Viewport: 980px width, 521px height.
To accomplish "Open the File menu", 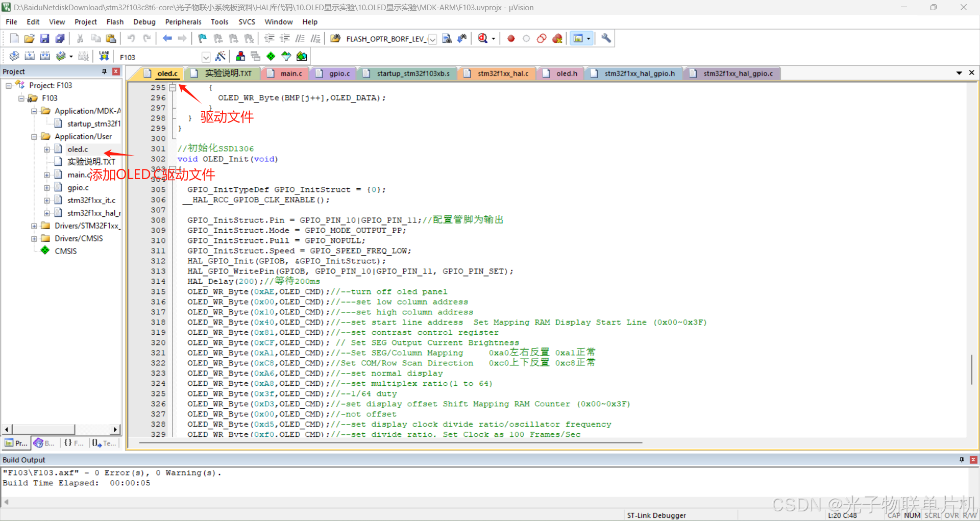I will [x=11, y=22].
